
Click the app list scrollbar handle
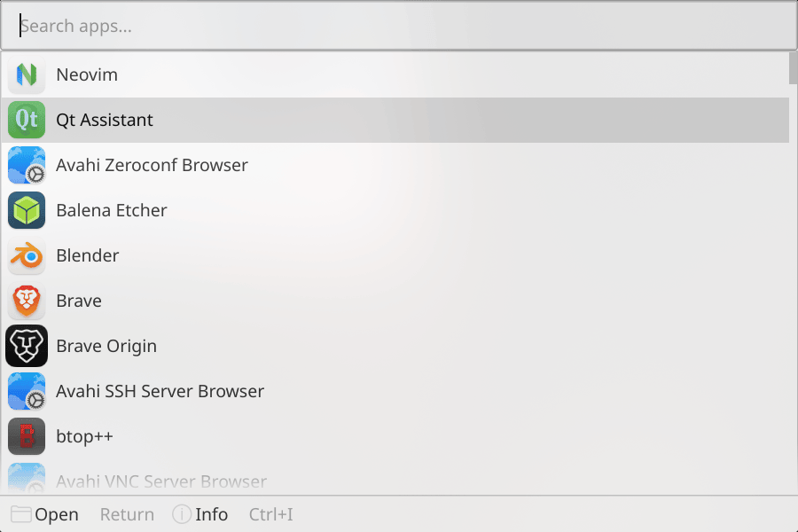pyautogui.click(x=793, y=68)
